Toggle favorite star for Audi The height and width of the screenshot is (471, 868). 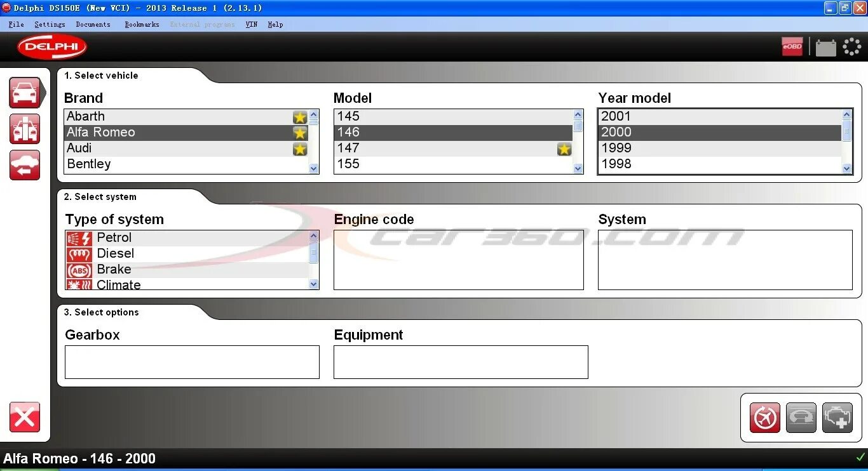coord(300,149)
